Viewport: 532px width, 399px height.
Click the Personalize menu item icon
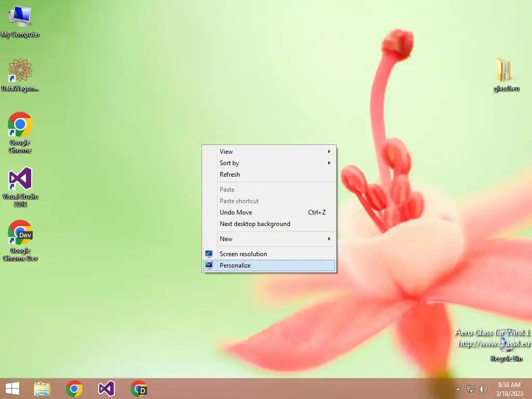[209, 265]
